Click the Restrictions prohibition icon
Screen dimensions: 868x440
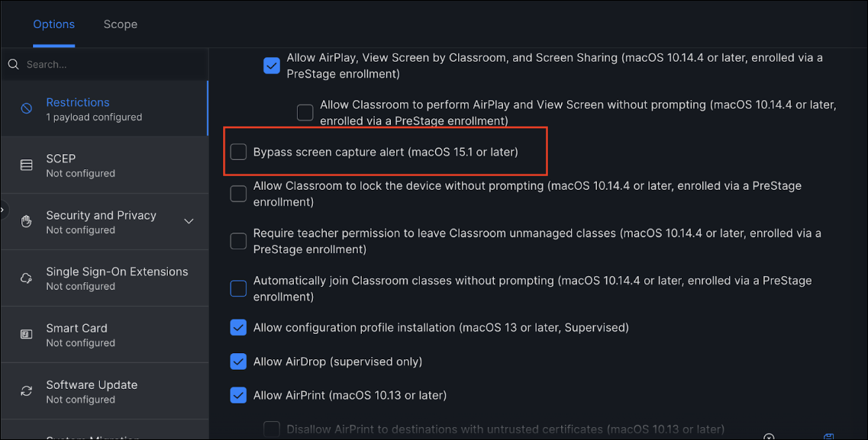pyautogui.click(x=27, y=109)
